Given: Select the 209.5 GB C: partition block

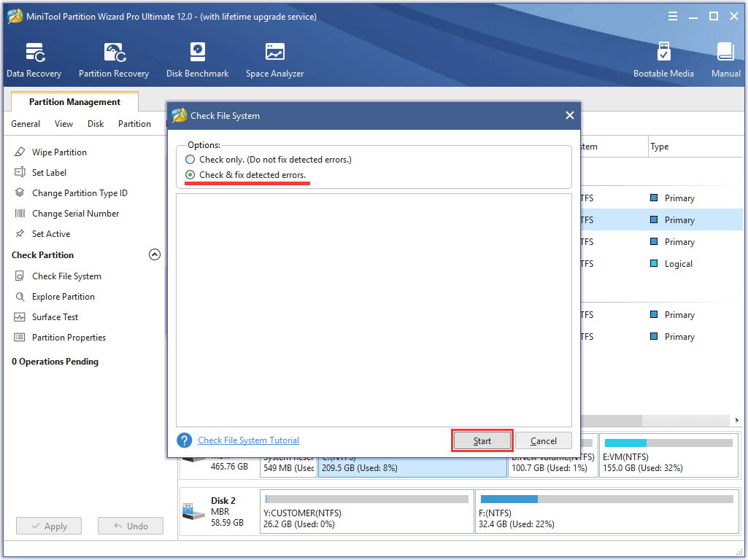Looking at the screenshot, I should 412,467.
